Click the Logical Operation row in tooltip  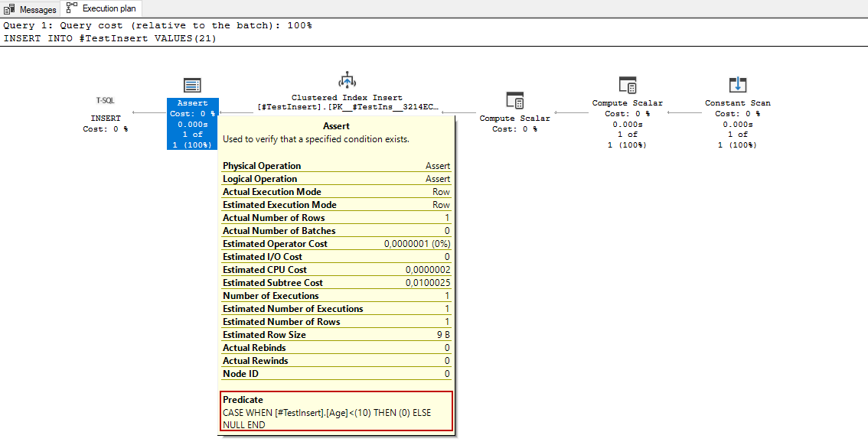(x=337, y=179)
